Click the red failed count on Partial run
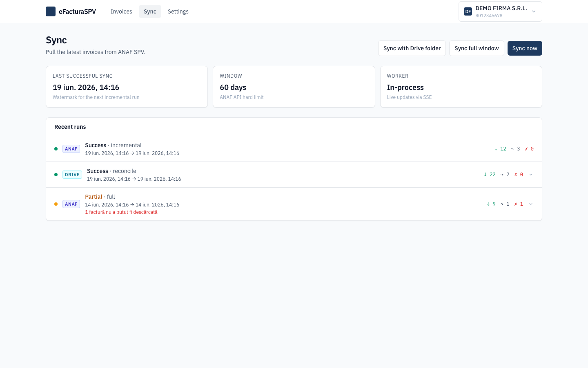Screen dimensions: 588x368 coord(519,204)
